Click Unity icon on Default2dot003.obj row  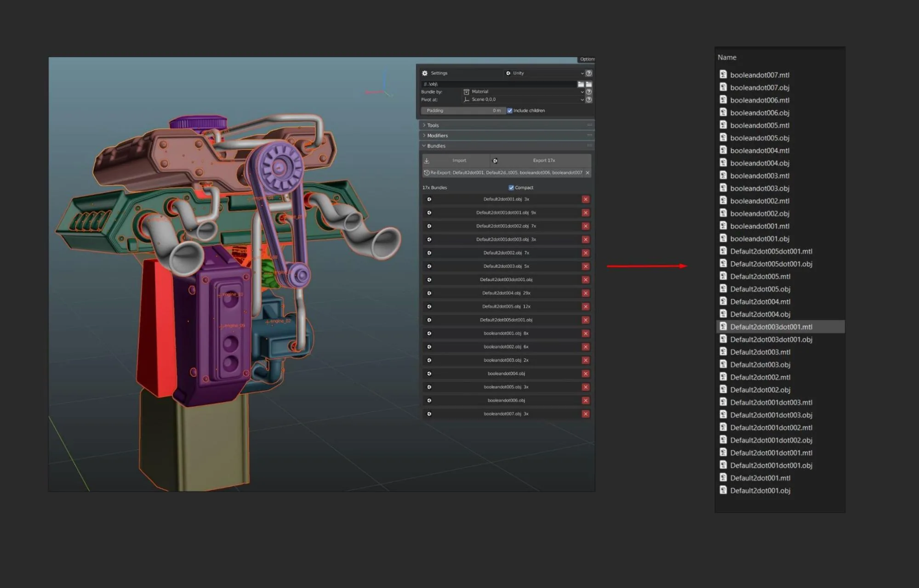tap(429, 266)
